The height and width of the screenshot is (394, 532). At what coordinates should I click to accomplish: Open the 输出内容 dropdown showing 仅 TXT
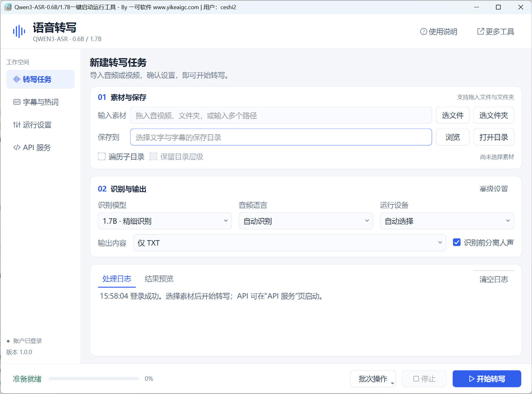(x=289, y=243)
